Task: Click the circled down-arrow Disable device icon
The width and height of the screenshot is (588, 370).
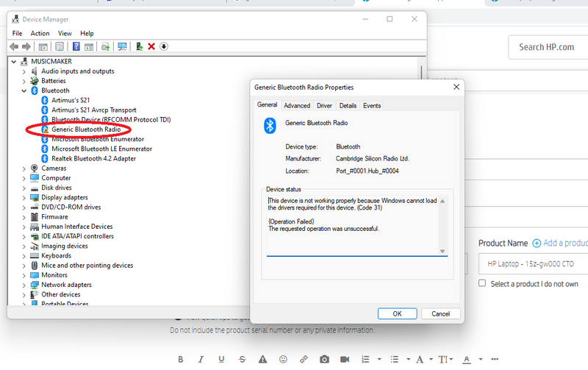Action: pos(164,46)
